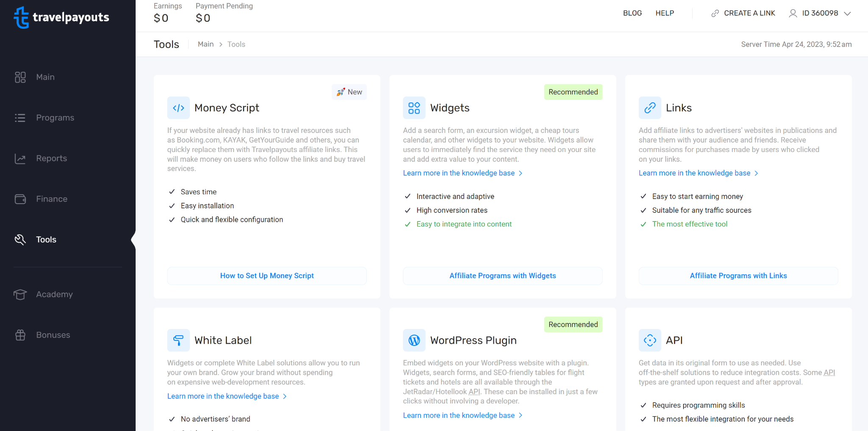Open the Main menu item
This screenshot has height=431, width=868.
[x=45, y=77]
